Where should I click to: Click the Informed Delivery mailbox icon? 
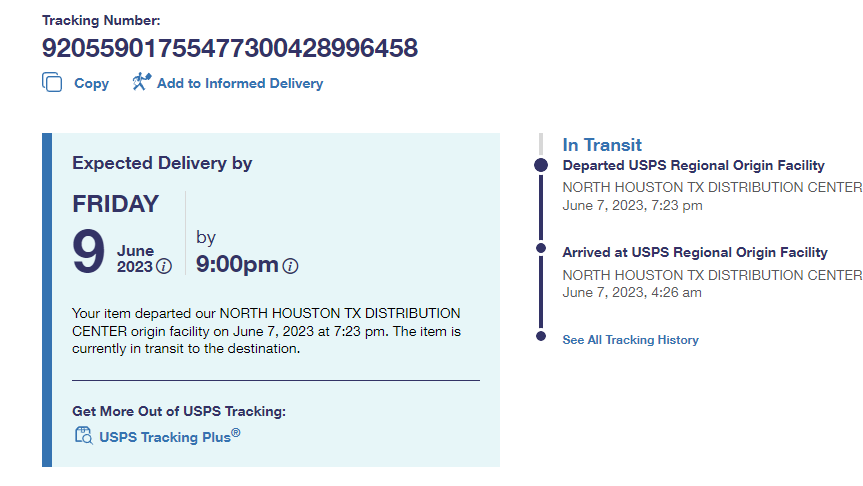click(x=141, y=83)
